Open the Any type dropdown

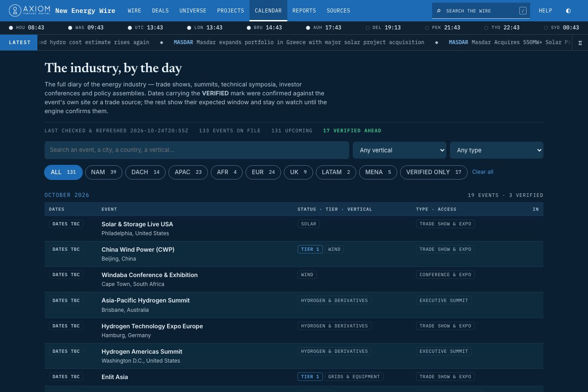point(497,150)
